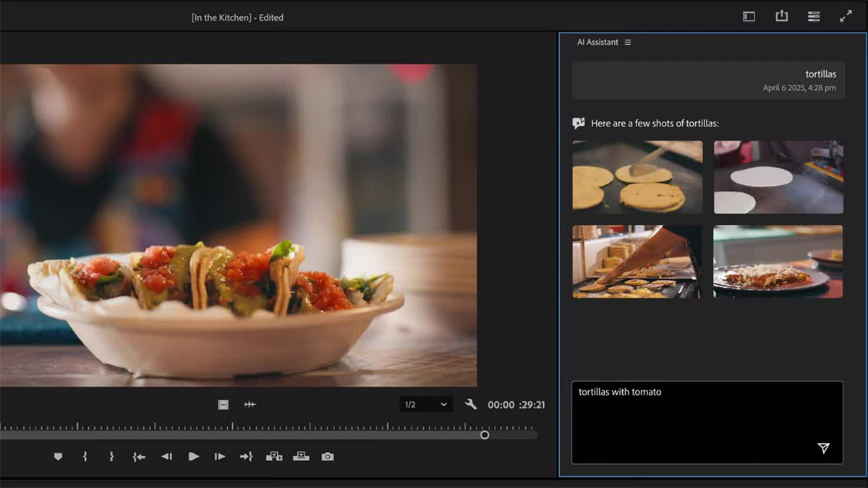
Task: Play the video in the monitor
Action: pos(193,457)
